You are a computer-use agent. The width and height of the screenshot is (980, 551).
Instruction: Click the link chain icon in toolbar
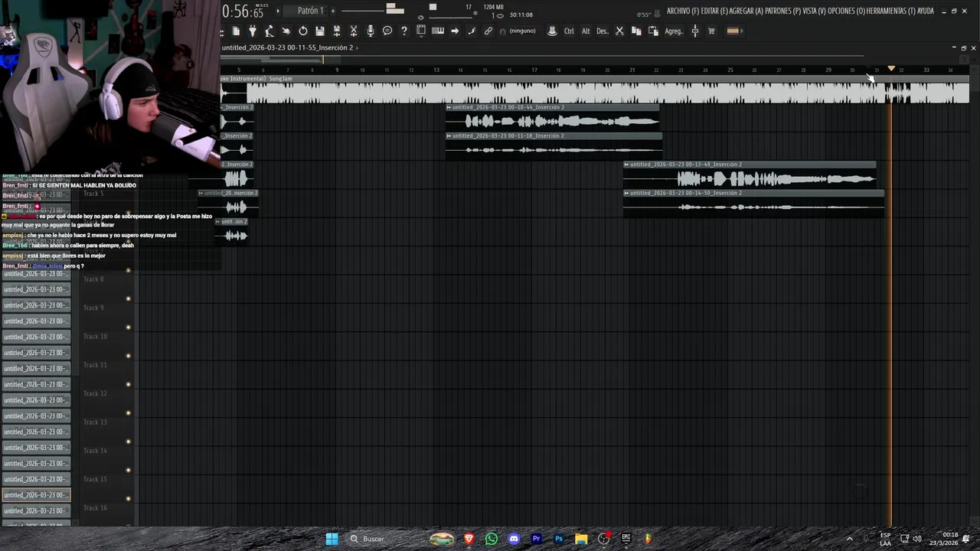point(488,31)
